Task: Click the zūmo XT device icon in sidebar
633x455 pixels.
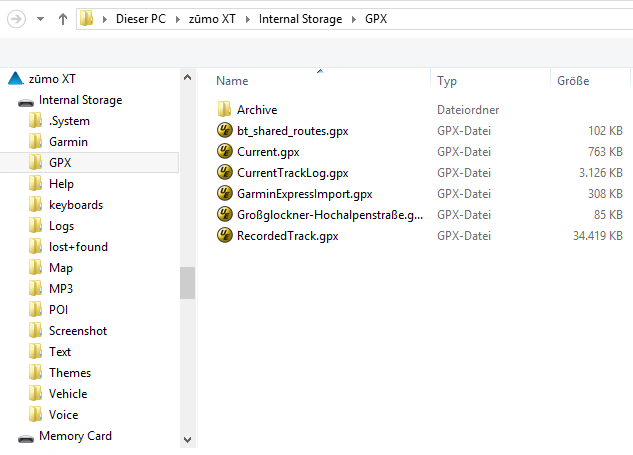Action: click(x=15, y=79)
